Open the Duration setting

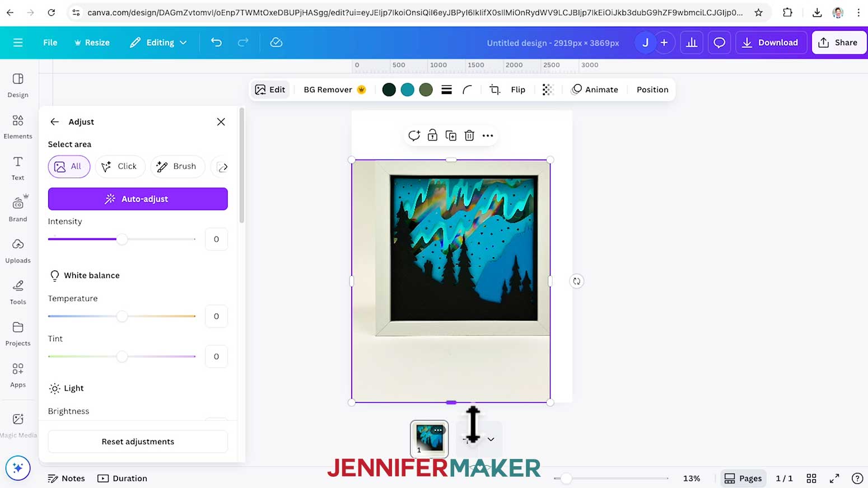point(122,478)
